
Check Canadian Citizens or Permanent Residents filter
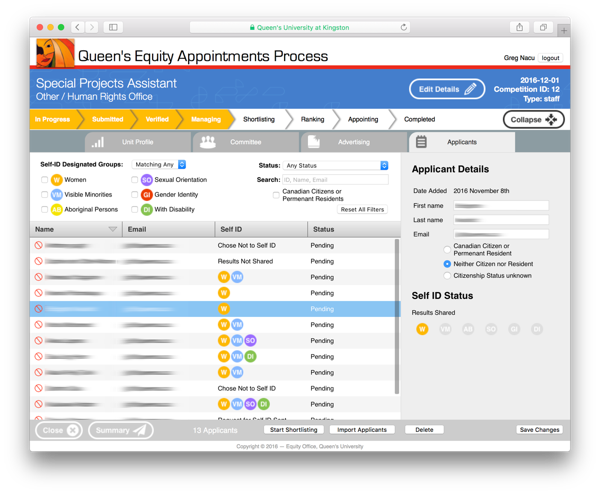pyautogui.click(x=276, y=195)
